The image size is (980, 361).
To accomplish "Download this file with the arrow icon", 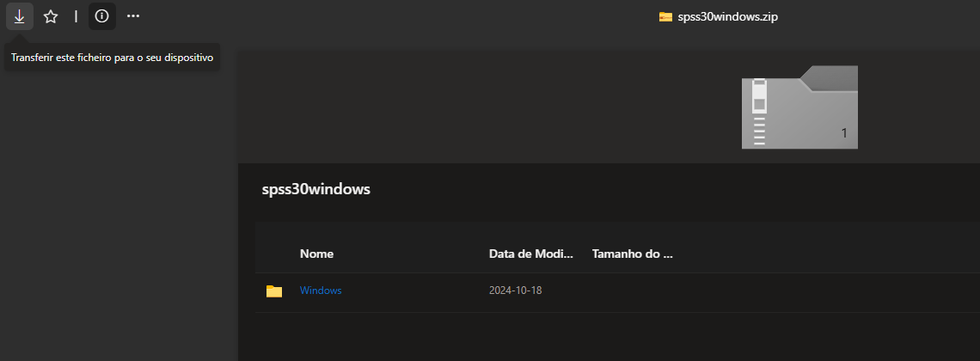I will point(20,17).
